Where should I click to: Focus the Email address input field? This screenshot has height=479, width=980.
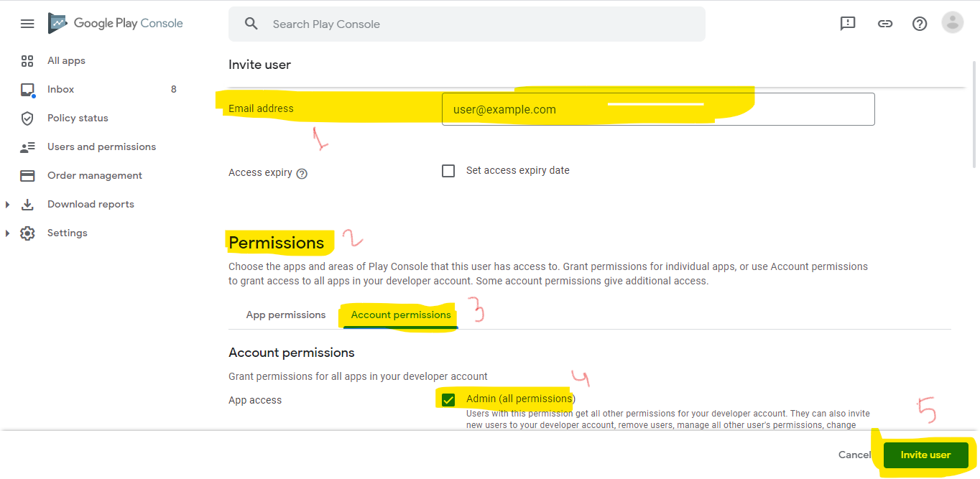point(658,109)
